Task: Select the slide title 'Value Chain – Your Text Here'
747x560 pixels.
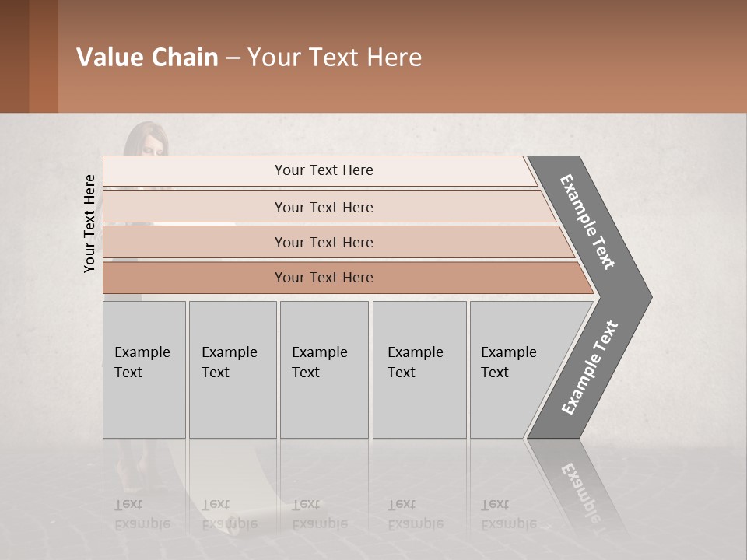Action: pyautogui.click(x=249, y=57)
